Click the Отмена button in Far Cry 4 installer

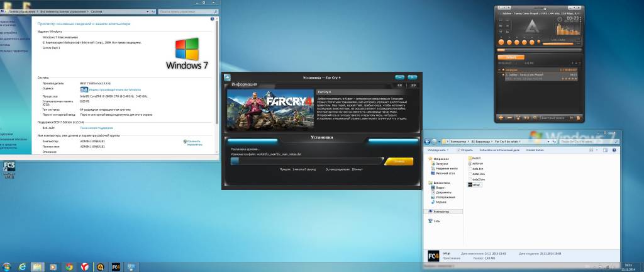coord(399,161)
